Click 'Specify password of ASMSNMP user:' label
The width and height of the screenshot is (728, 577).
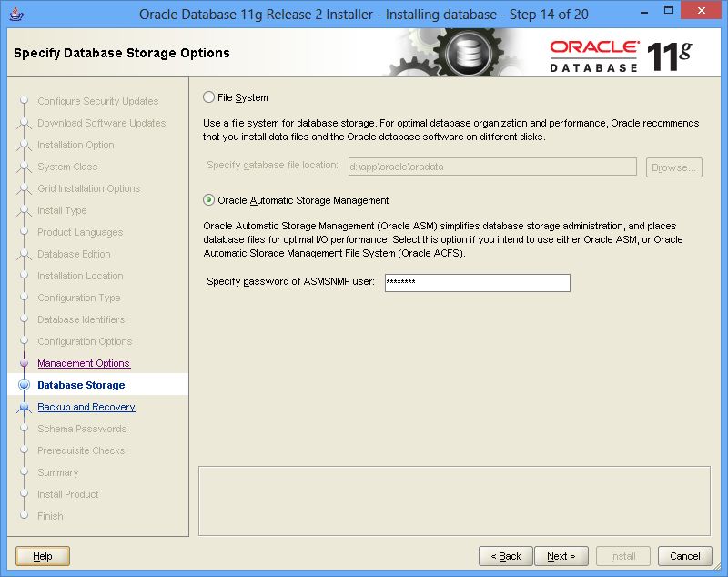[290, 281]
